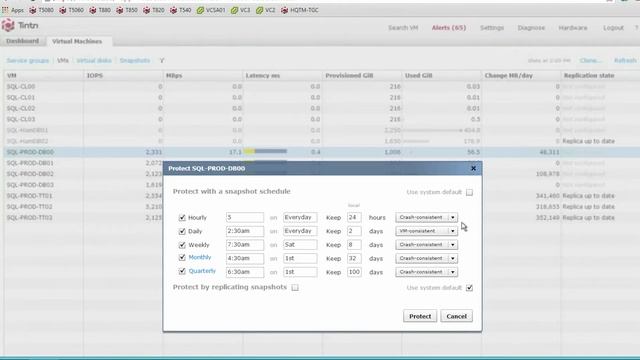Click the Refresh link
Image resolution: width=640 pixels, height=360 pixels.
pos(625,60)
